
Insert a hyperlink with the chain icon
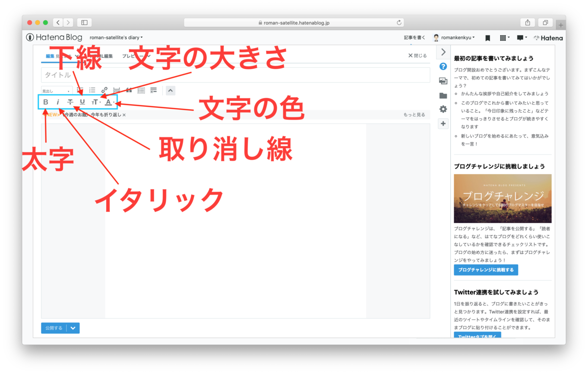[104, 90]
